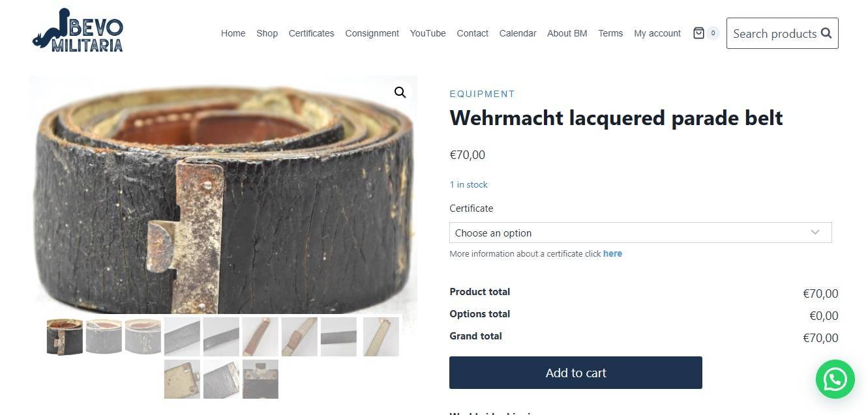Go to the Certificates page
868x415 pixels.
click(x=311, y=33)
